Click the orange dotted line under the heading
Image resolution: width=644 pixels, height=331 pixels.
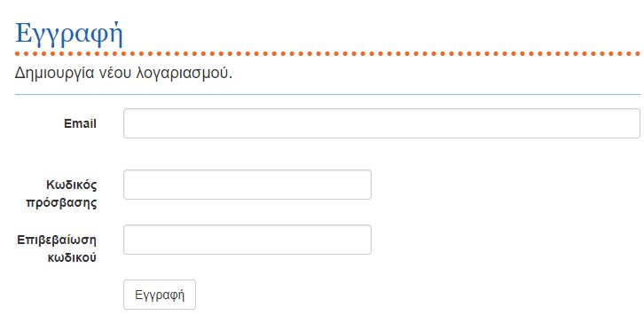tap(327, 54)
